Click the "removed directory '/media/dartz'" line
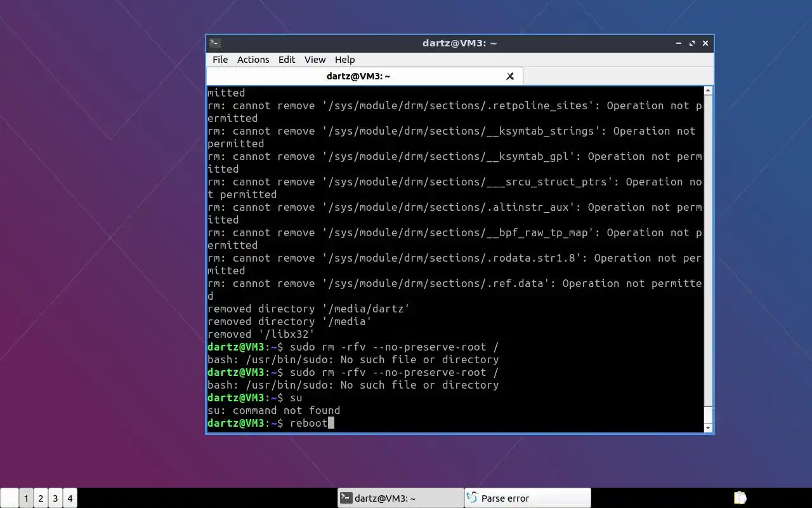 click(308, 309)
